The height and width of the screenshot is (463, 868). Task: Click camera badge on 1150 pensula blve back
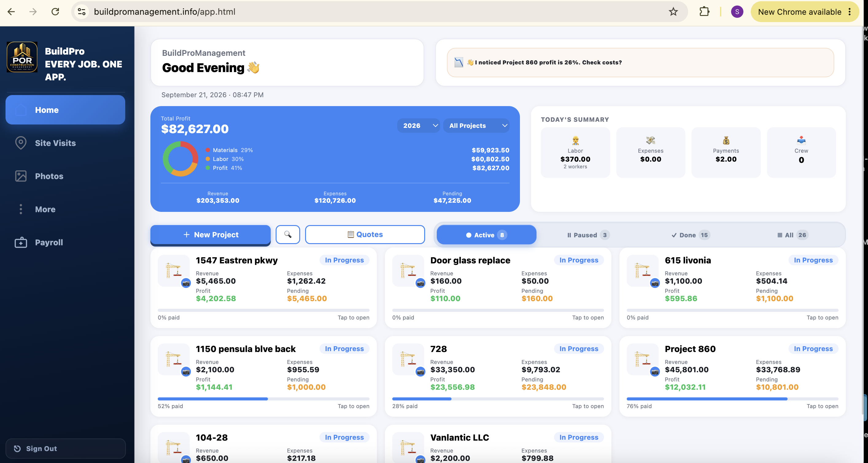coord(186,371)
